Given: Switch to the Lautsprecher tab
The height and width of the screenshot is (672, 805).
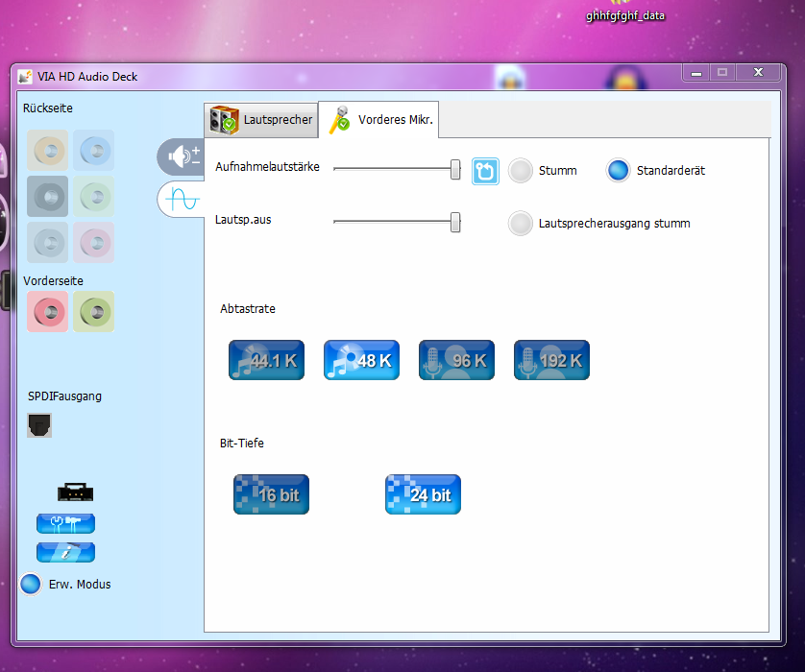Looking at the screenshot, I should 261,120.
